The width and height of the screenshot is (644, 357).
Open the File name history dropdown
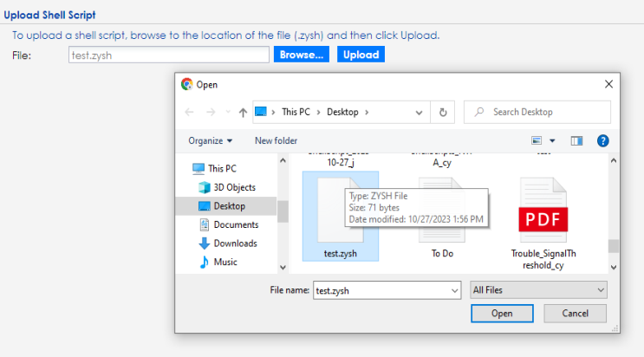click(x=452, y=290)
